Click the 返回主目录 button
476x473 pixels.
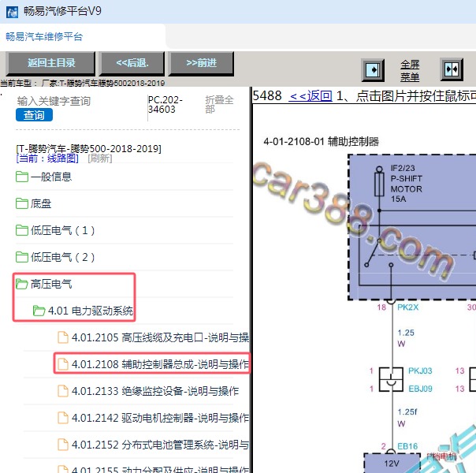pos(51,63)
